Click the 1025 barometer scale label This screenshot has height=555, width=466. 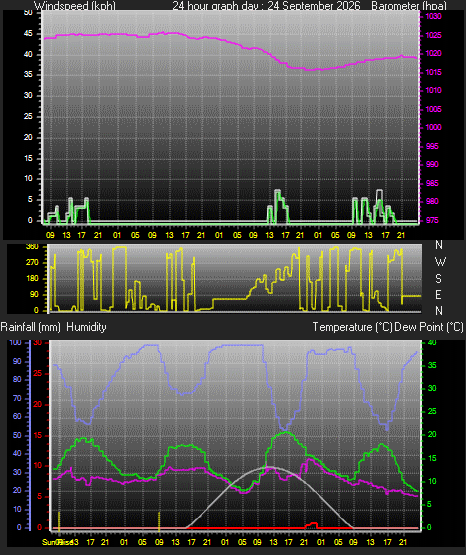click(x=433, y=35)
